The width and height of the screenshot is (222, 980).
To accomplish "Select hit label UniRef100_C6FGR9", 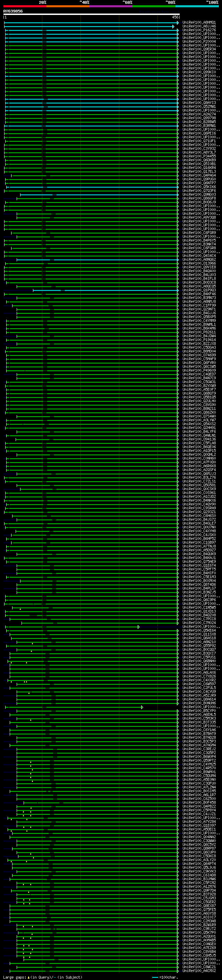I will tap(199, 233).
